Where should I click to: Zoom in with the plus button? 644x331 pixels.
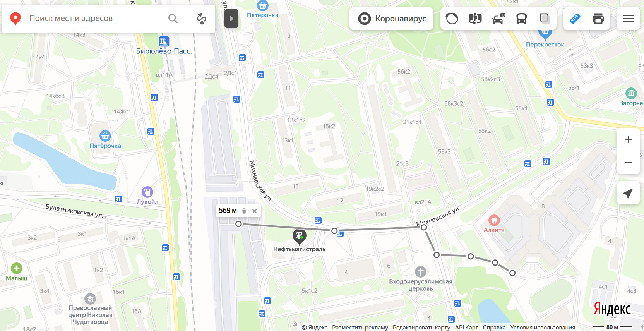click(x=629, y=139)
